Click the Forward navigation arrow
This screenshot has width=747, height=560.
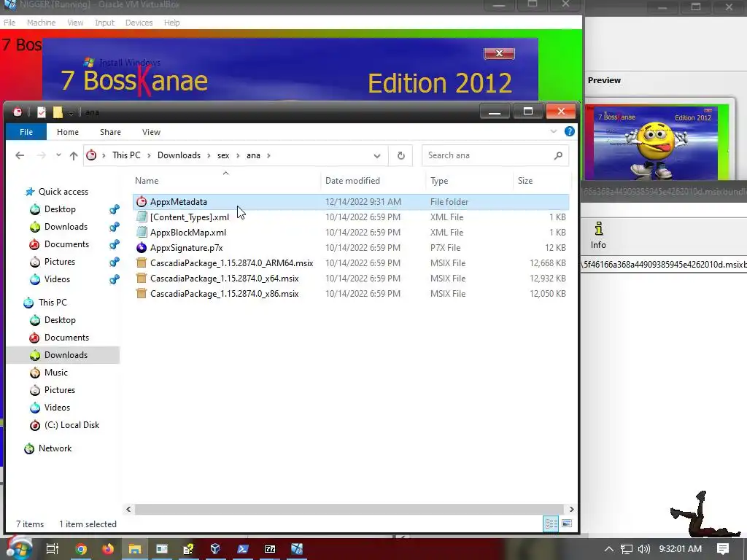[x=42, y=155]
